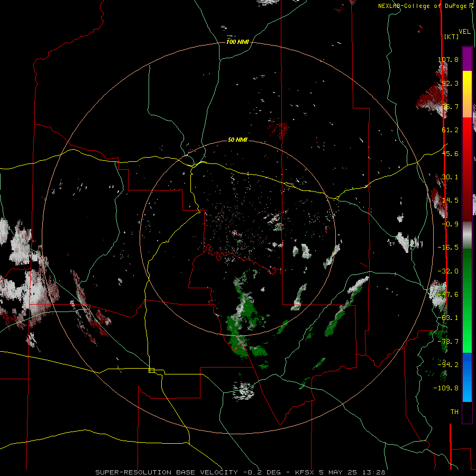Click the 76.7 velocity scale value

click(450, 106)
